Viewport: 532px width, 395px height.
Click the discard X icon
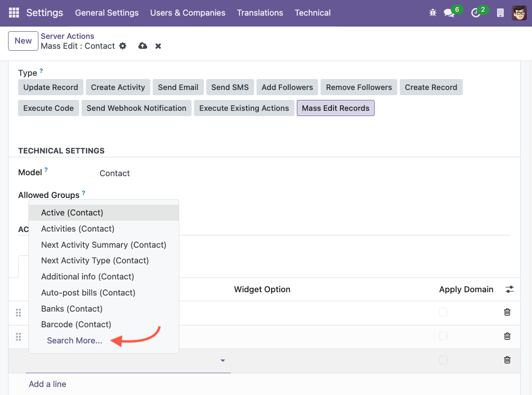[x=158, y=46]
